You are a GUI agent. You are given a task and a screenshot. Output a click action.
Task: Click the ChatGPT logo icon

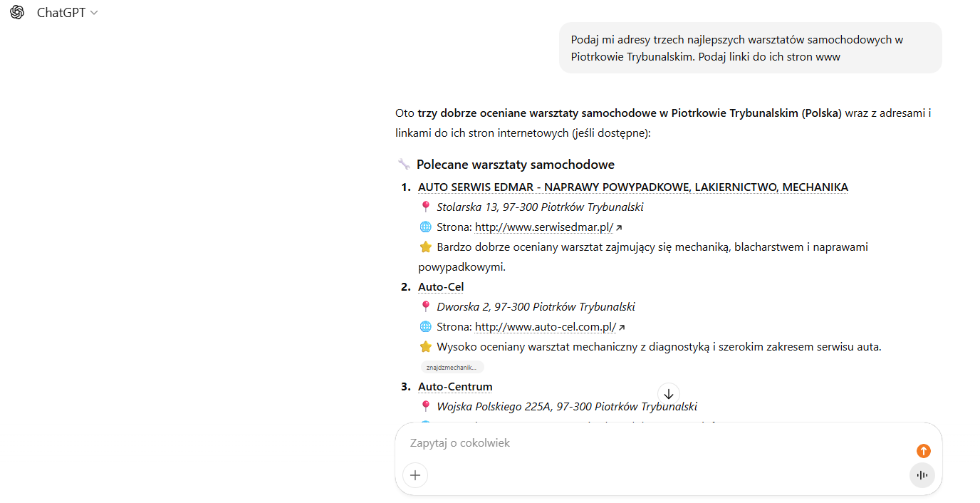(16, 12)
